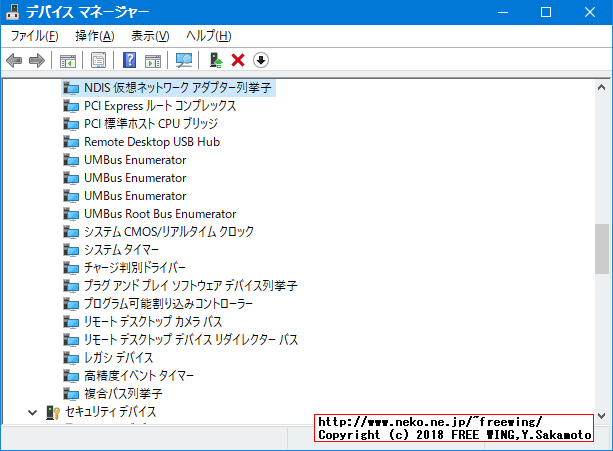
Task: Click icon beside Remote Desktop USB Hub
Action: tap(71, 142)
